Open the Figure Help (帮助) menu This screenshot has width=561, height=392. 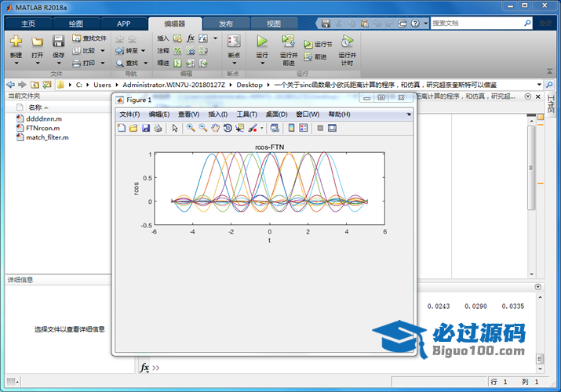tap(340, 114)
